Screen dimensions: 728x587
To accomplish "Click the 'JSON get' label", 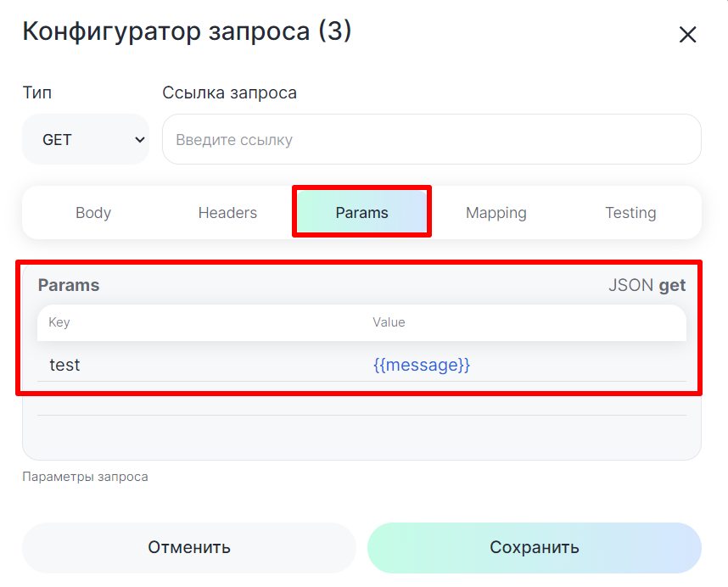I will [647, 286].
